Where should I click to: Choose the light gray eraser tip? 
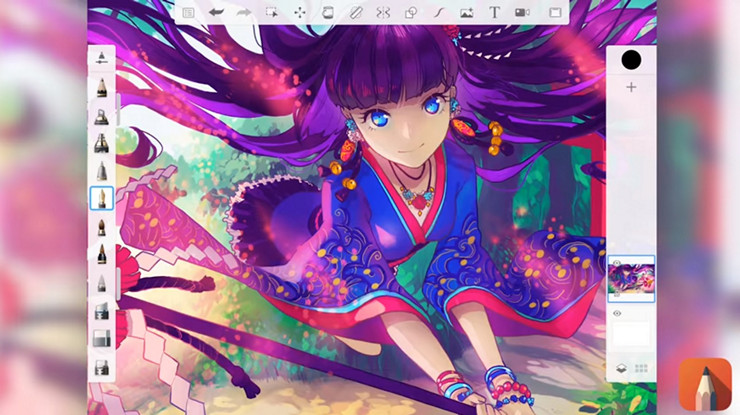pyautogui.click(x=101, y=283)
